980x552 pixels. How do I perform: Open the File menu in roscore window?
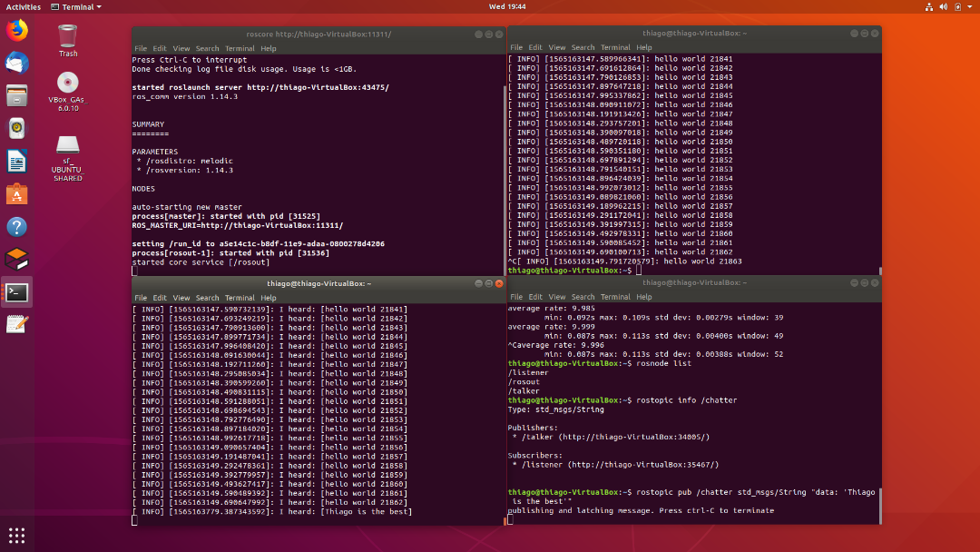pyautogui.click(x=140, y=48)
